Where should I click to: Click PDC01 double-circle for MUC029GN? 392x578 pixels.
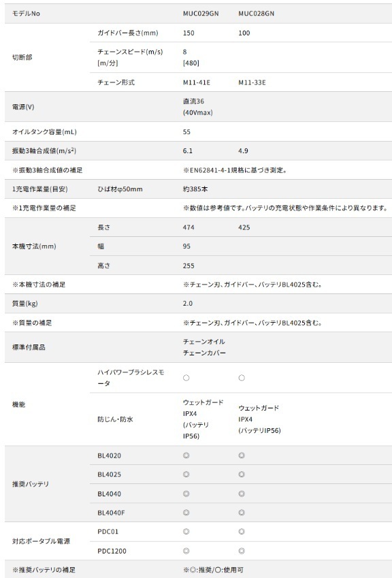(186, 532)
